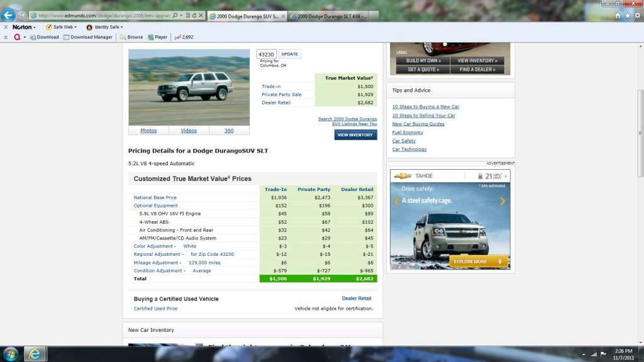The height and width of the screenshot is (362, 644).
Task: Open the IE Tools gear icon
Action: [x=636, y=15]
